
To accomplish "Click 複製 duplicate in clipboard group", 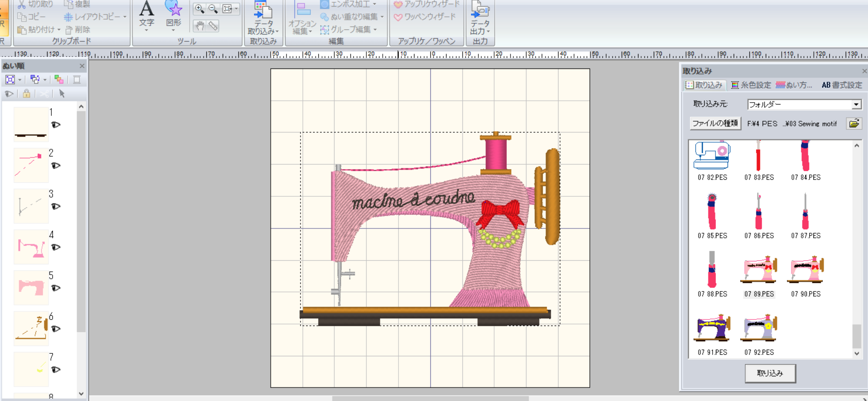I will click(x=77, y=4).
